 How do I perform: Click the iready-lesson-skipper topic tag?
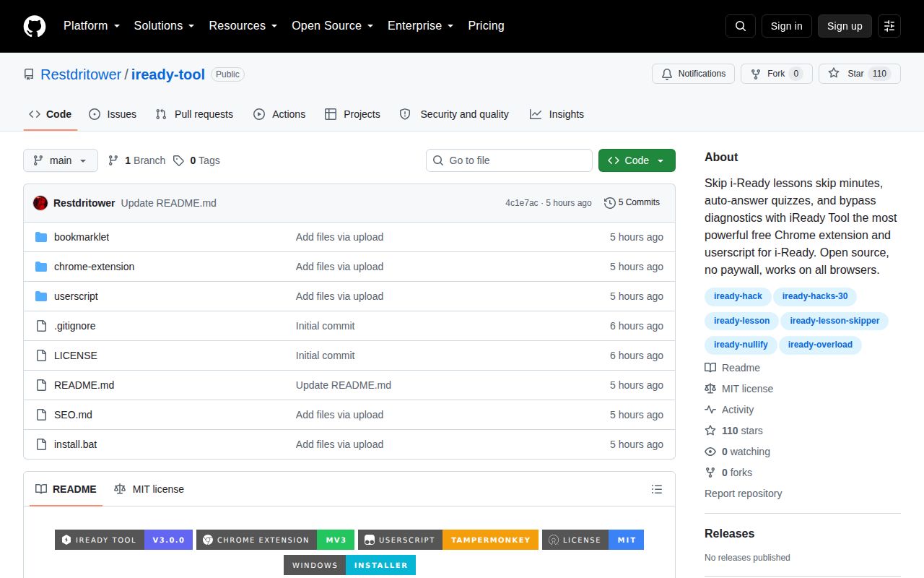[x=834, y=321]
